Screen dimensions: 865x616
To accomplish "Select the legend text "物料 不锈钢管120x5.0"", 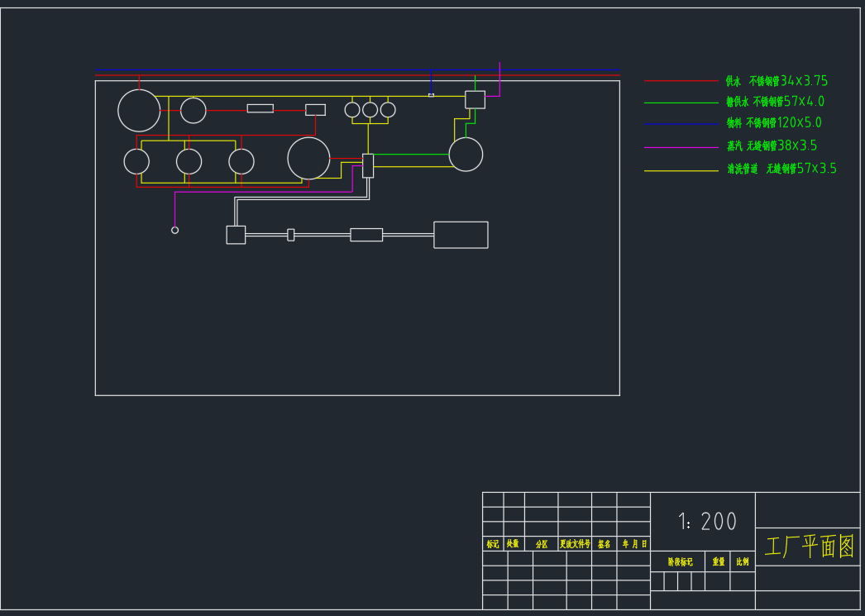I will (774, 123).
